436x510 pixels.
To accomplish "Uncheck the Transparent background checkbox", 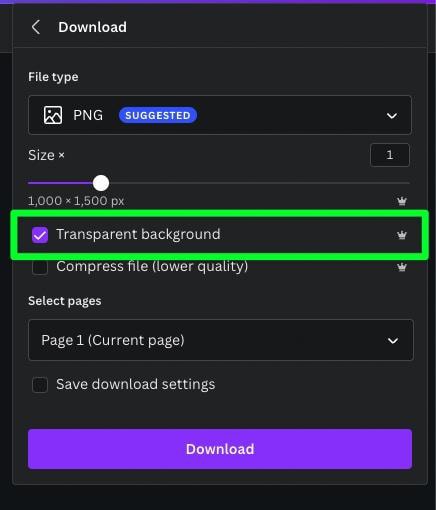I will click(x=40, y=235).
